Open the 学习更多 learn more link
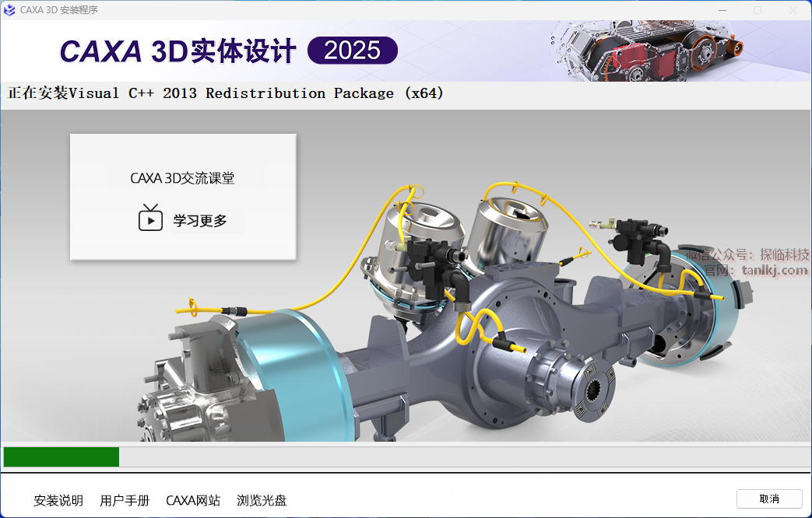 [x=200, y=221]
